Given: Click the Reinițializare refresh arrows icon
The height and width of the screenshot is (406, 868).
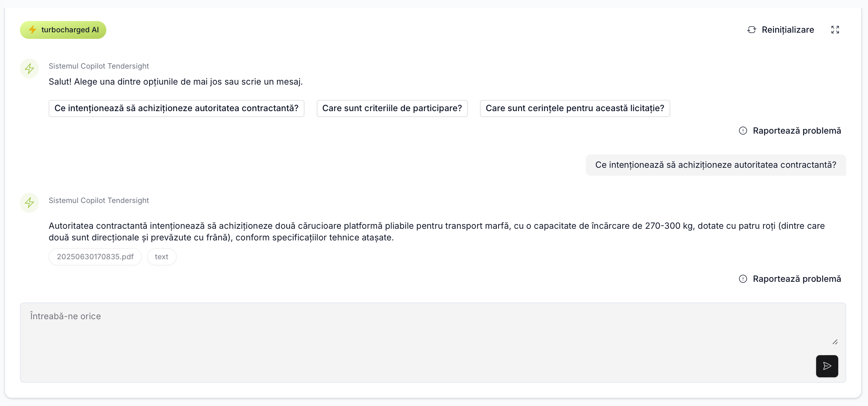Looking at the screenshot, I should click(x=752, y=30).
